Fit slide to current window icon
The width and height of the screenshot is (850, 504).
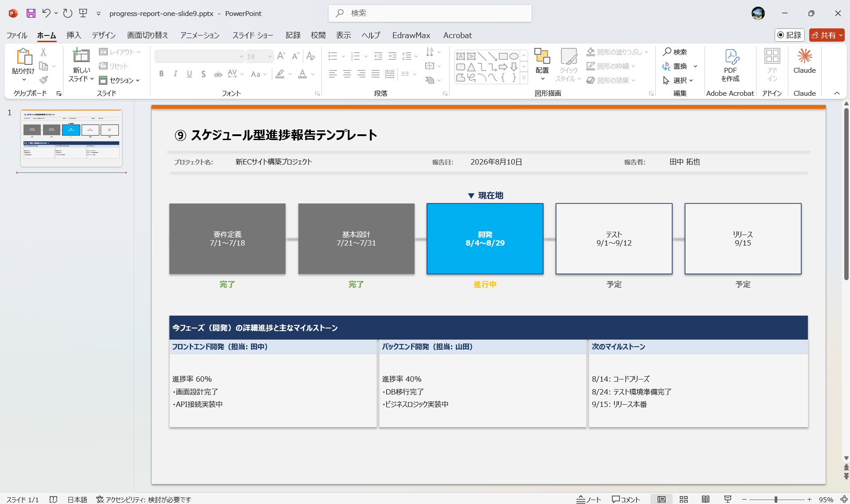point(844,499)
